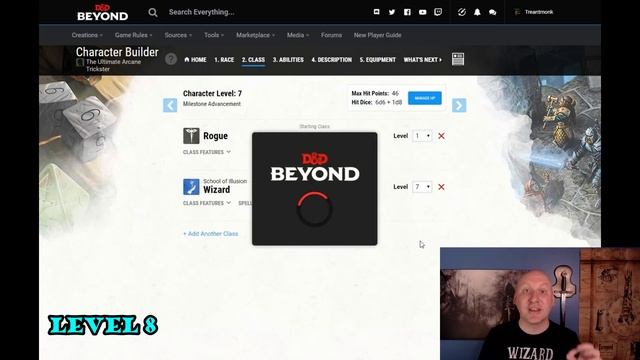Open the Wizard Level dropdown
The width and height of the screenshot is (640, 360).
(422, 187)
